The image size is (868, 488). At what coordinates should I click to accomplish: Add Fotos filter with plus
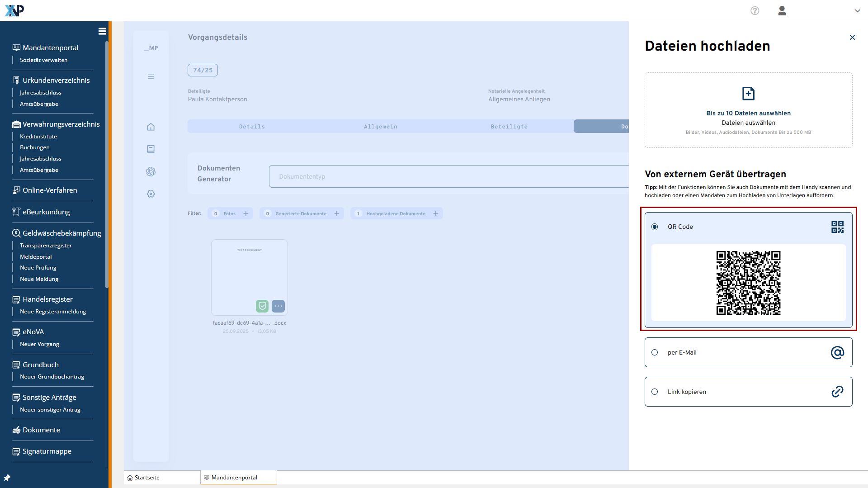pyautogui.click(x=246, y=213)
